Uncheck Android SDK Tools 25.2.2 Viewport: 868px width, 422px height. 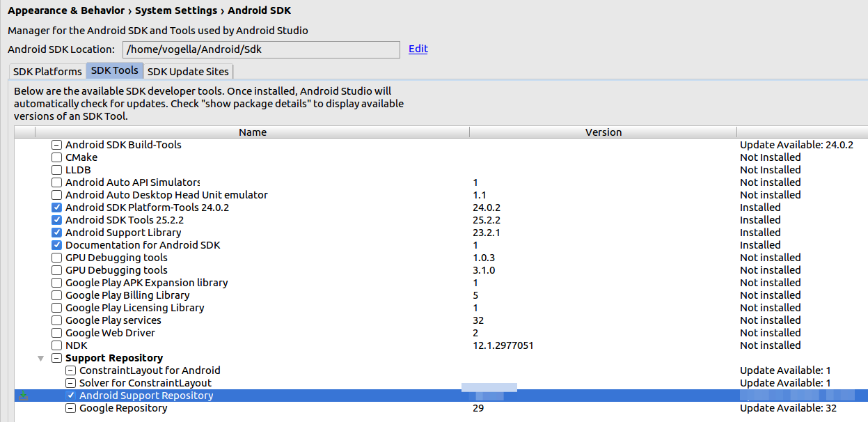pos(56,220)
